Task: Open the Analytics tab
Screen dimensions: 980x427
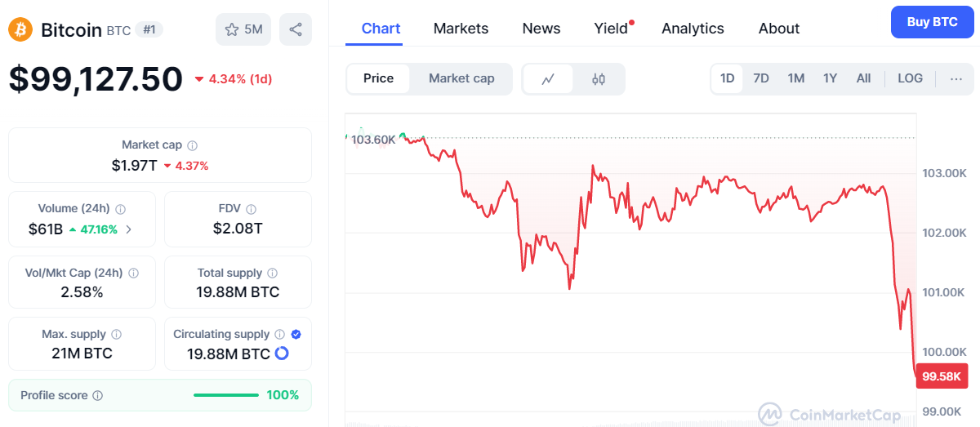Action: [x=693, y=29]
